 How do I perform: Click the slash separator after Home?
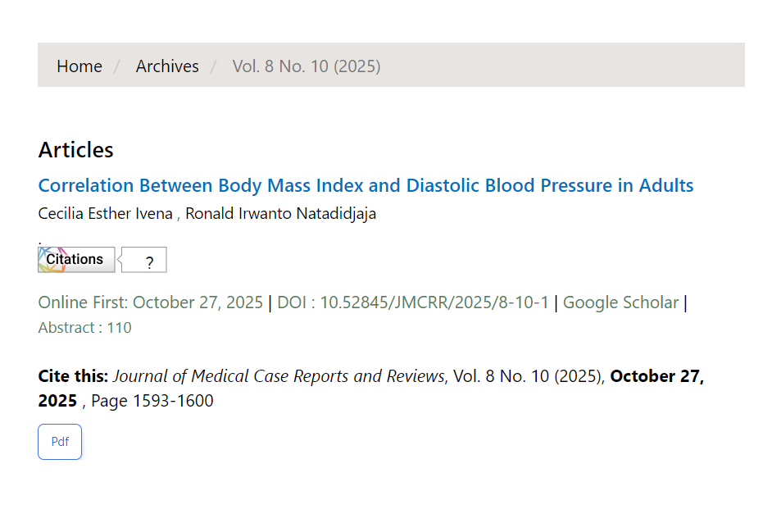coord(117,66)
